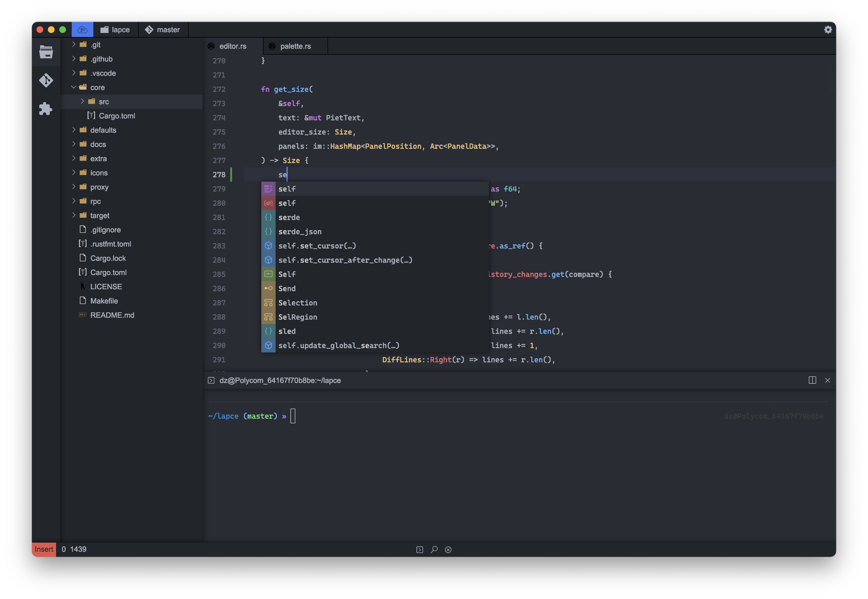The image size is (868, 599).
Task: Click the master branch button
Action: pos(163,30)
